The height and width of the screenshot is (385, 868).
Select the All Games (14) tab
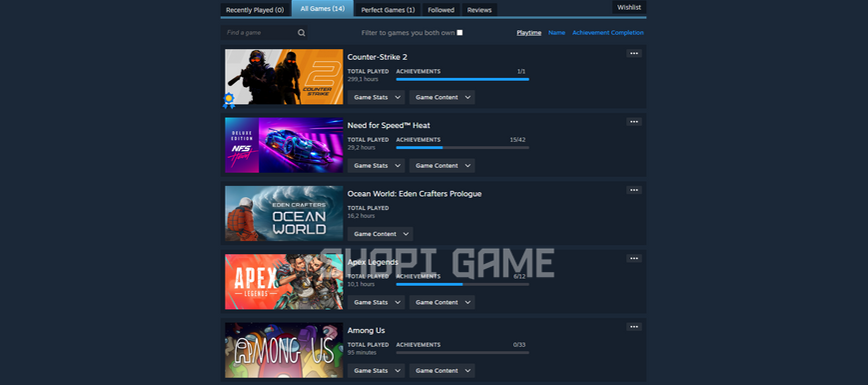(x=323, y=9)
